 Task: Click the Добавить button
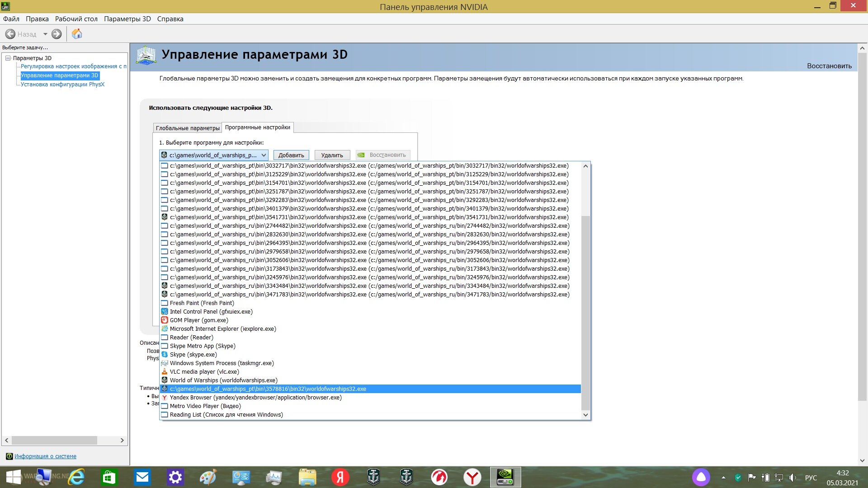click(x=291, y=155)
